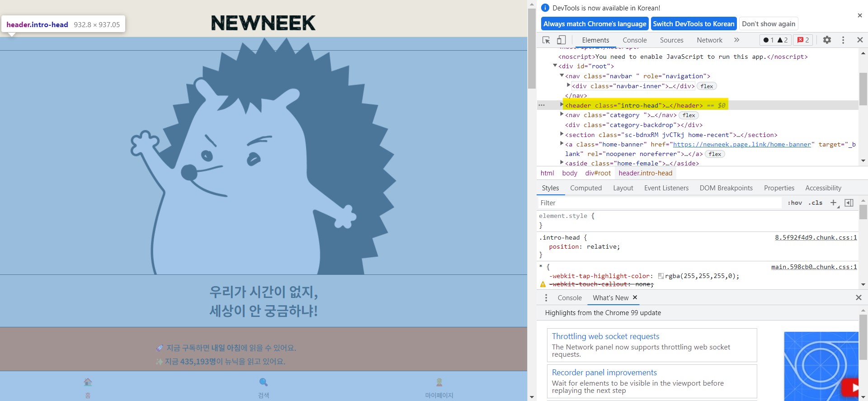Viewport: 868px width, 401px height.
Task: Open main.598cb0 chunk.css:1 source link
Action: click(x=814, y=267)
